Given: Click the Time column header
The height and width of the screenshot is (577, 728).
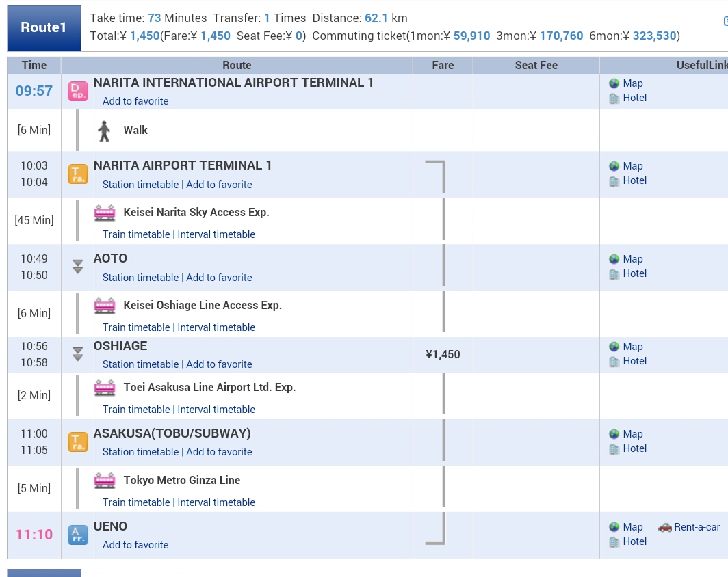Looking at the screenshot, I should [x=34, y=66].
